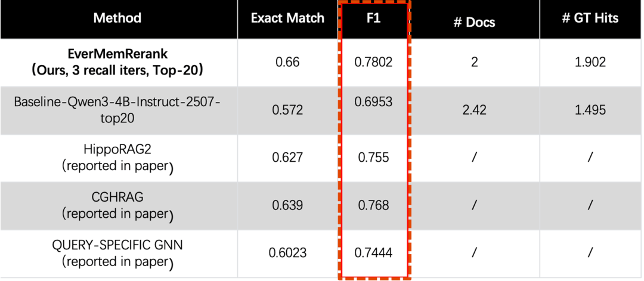Select the F1 column header
Image resolution: width=644 pixels, height=281 pixels.
pyautogui.click(x=374, y=18)
